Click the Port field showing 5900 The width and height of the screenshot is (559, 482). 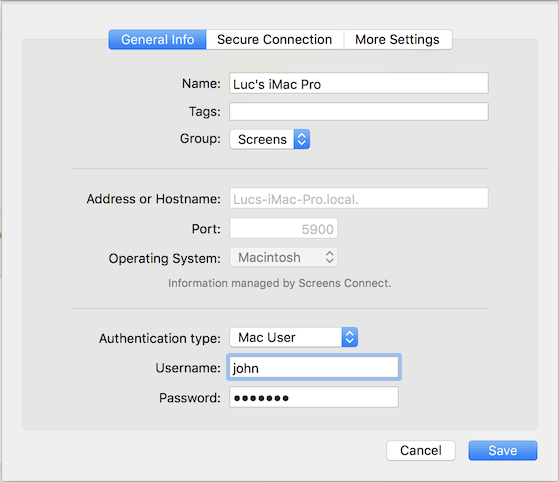pos(283,228)
